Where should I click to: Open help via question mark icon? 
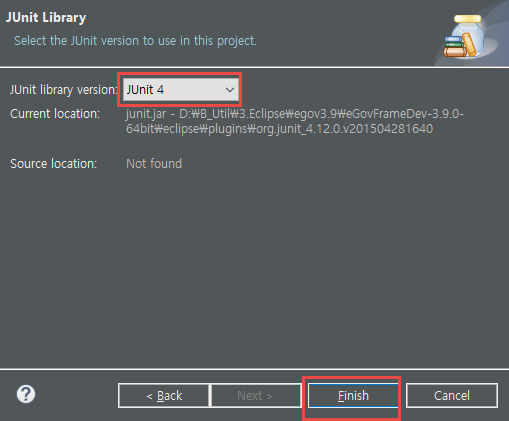pos(26,394)
